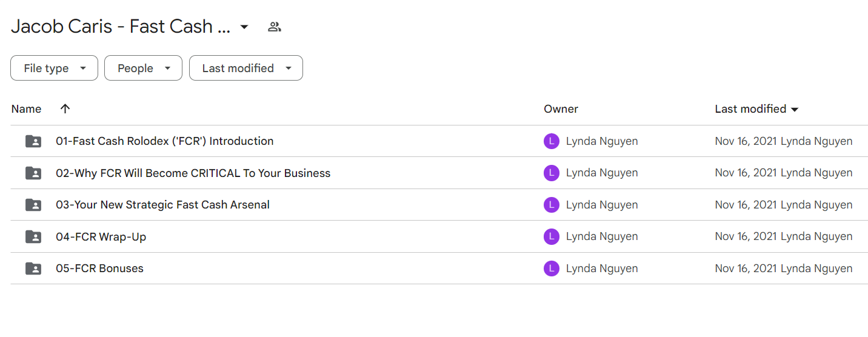868x337 pixels.
Task: Click the Owner column header
Action: click(561, 109)
